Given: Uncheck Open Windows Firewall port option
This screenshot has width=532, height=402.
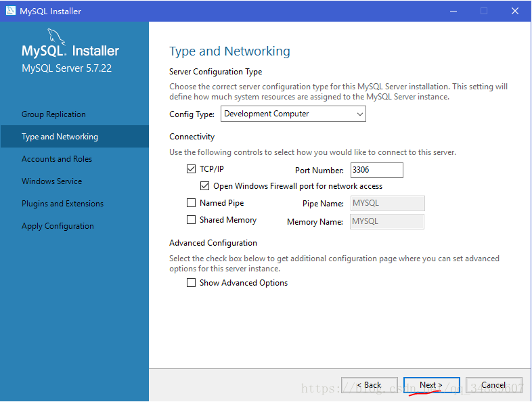Looking at the screenshot, I should pos(204,186).
